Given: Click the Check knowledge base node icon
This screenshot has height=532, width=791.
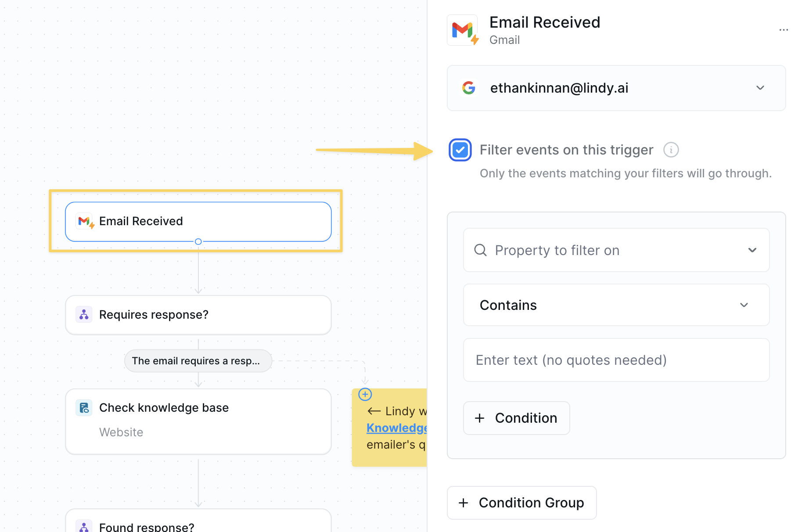Looking at the screenshot, I should pos(84,408).
